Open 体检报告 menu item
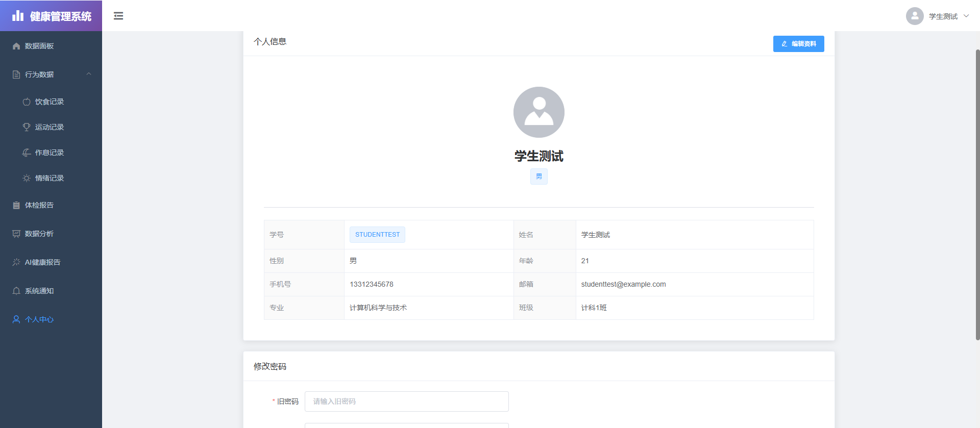Screen dimensions: 980x428 tap(51, 205)
